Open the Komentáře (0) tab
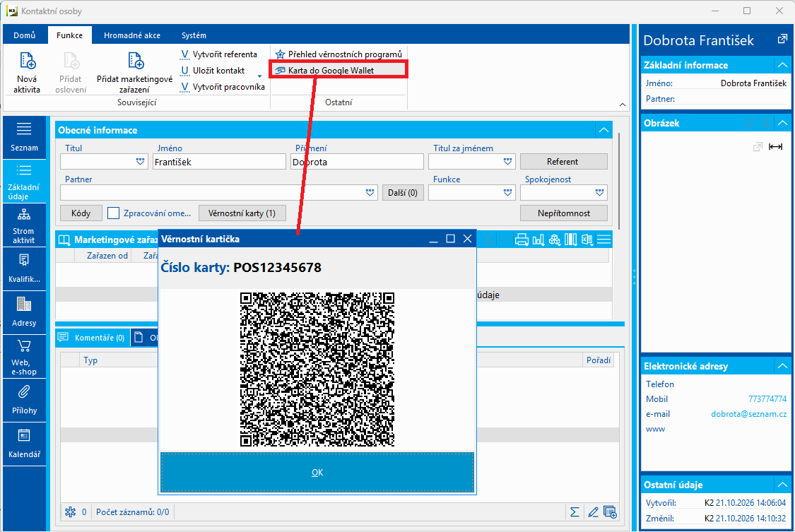 coord(93,338)
